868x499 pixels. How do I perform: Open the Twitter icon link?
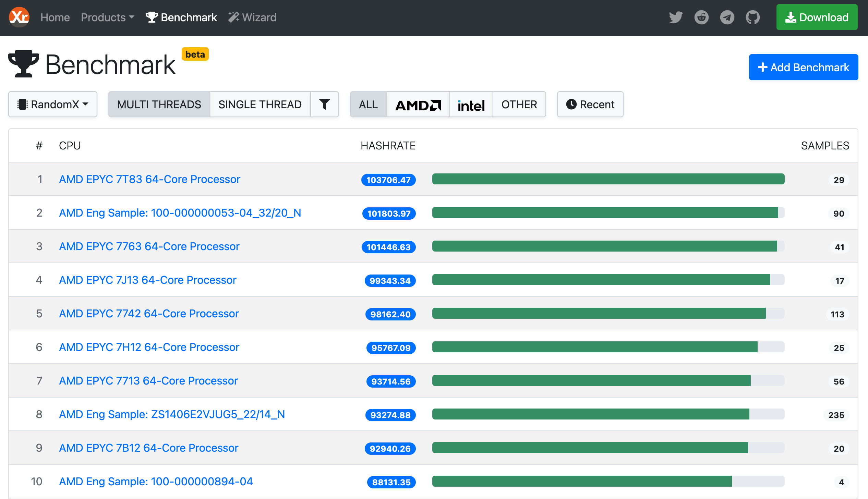(x=676, y=17)
